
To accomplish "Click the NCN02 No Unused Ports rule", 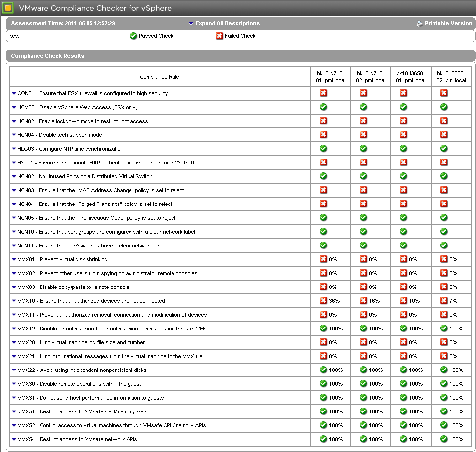I will tap(85, 176).
